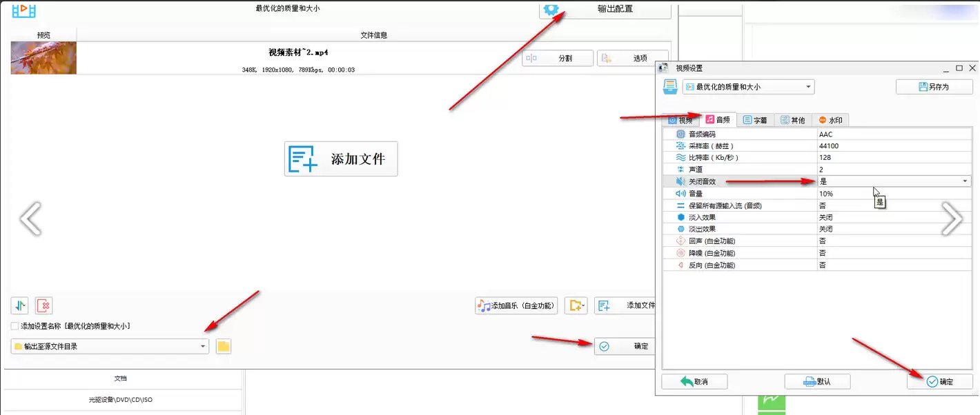
Task: Select the video thumbnail preview
Action: coord(43,58)
